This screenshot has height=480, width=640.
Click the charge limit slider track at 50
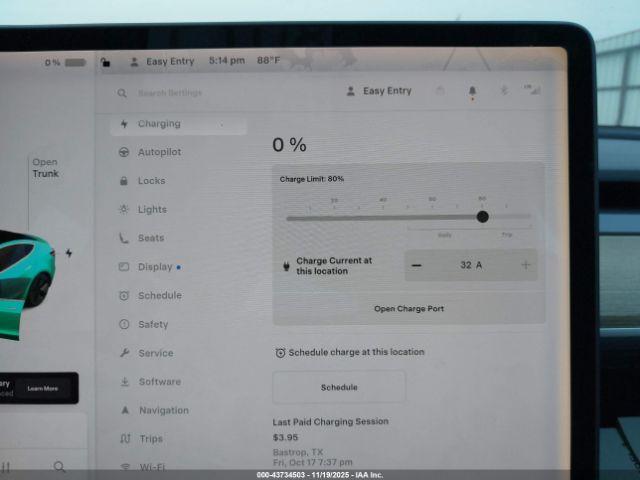pyautogui.click(x=407, y=218)
